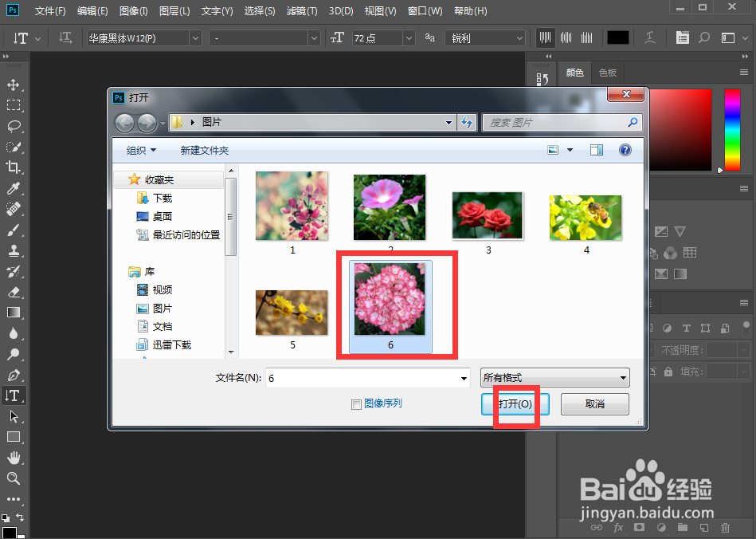Viewport: 756px width, 539px height.
Task: Open the anti-aliasing 锐利 dropdown
Action: tap(519, 38)
